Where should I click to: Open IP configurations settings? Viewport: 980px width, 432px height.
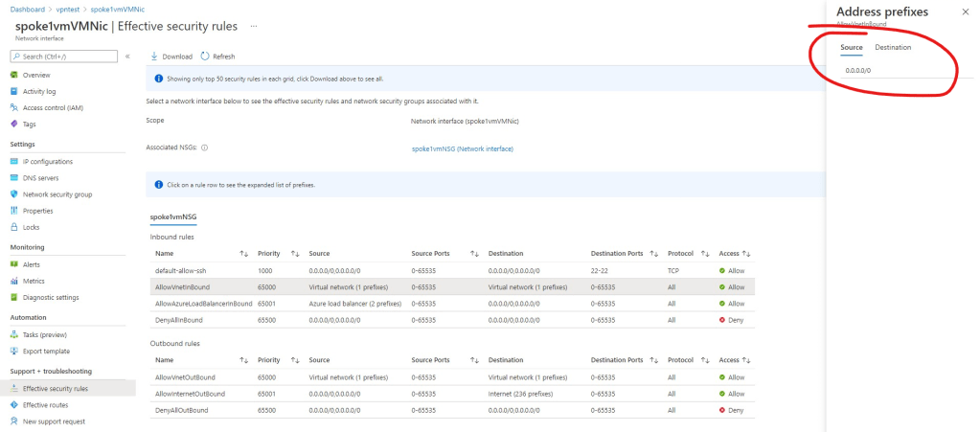pos(47,161)
